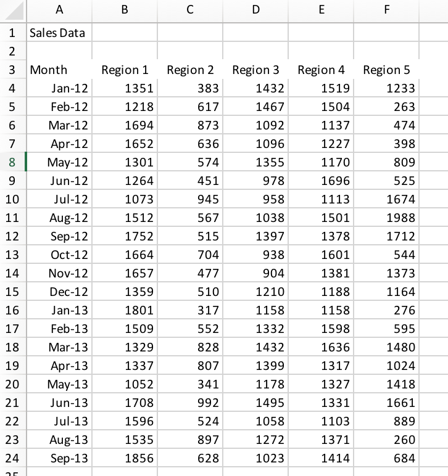This screenshot has width=448, height=476.
Task: Click the cell with value 595
Action: 387,329
